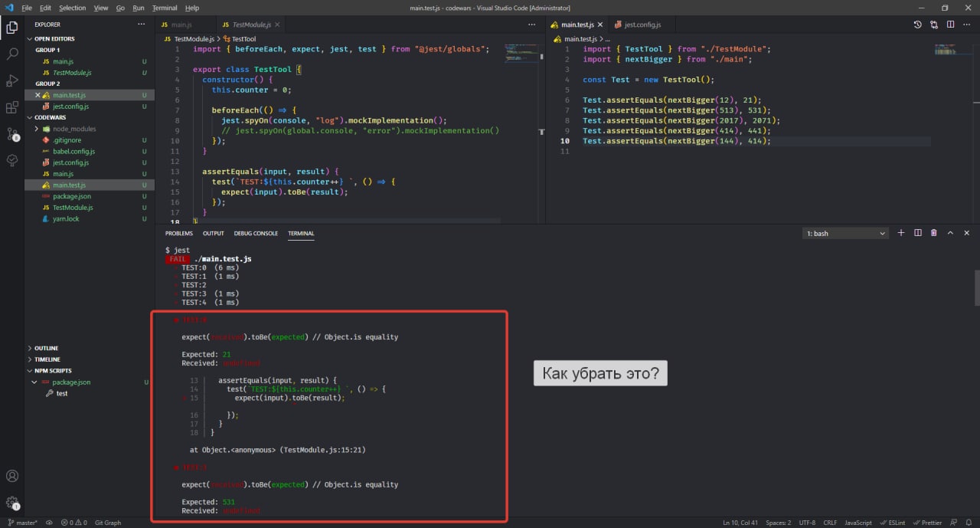Open the Test explorer activity icon
980x528 pixels.
coord(12,160)
